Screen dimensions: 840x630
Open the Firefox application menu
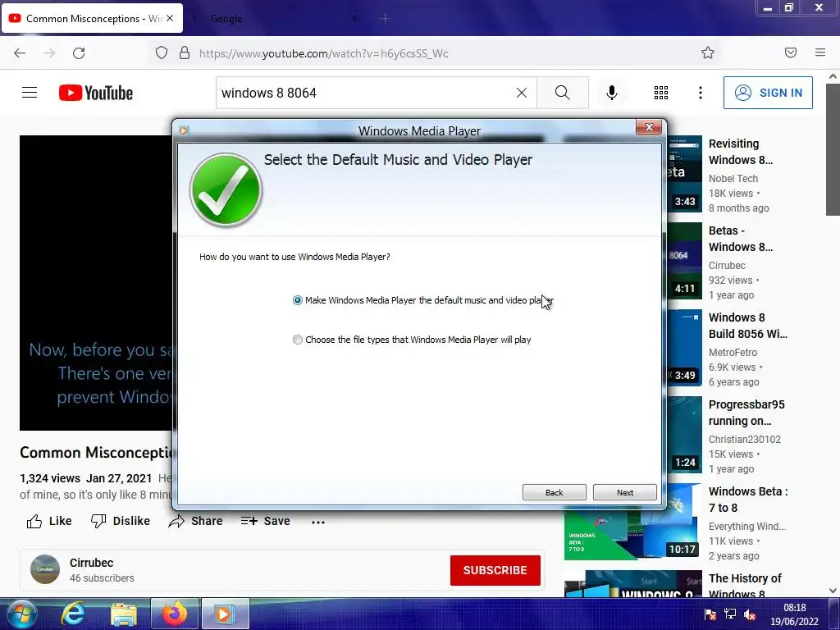820,52
